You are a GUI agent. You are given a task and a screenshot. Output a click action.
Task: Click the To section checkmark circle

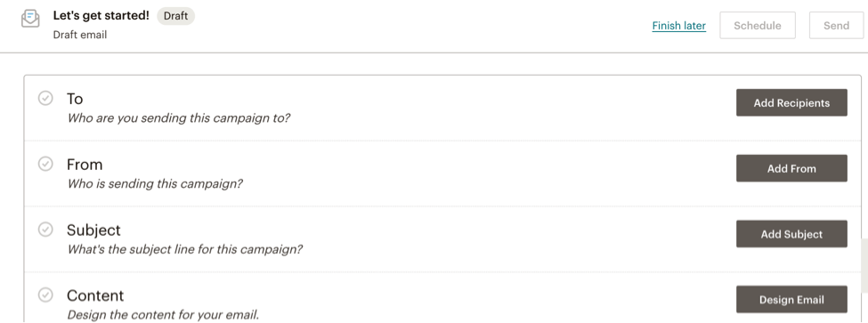coord(45,99)
